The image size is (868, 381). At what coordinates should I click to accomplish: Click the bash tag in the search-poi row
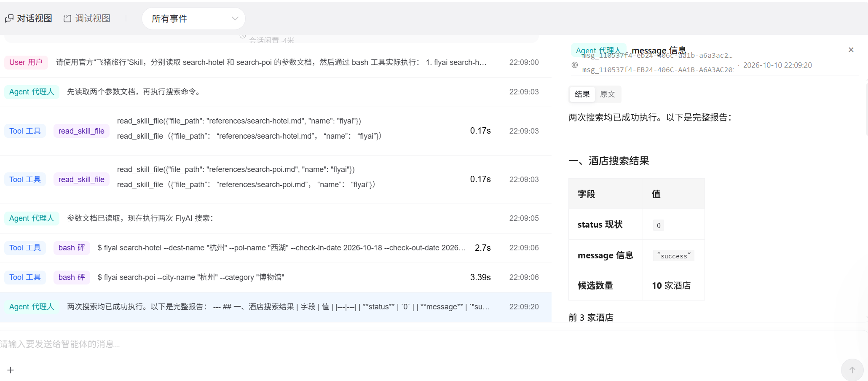(x=72, y=277)
